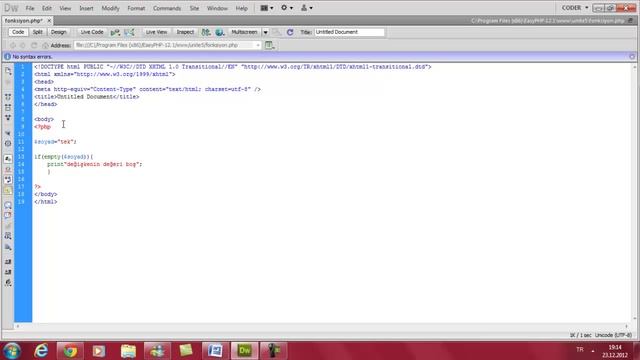Image resolution: width=640 pixels, height=360 pixels.
Task: Toggle Word Wrap in coding toolbar
Action: click(x=8, y=180)
